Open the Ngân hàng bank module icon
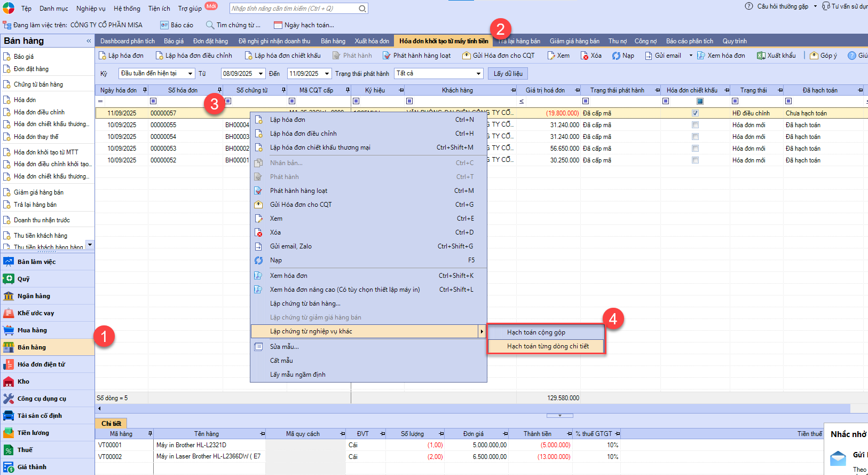Screen dimensions: 868x475 click(x=9, y=296)
